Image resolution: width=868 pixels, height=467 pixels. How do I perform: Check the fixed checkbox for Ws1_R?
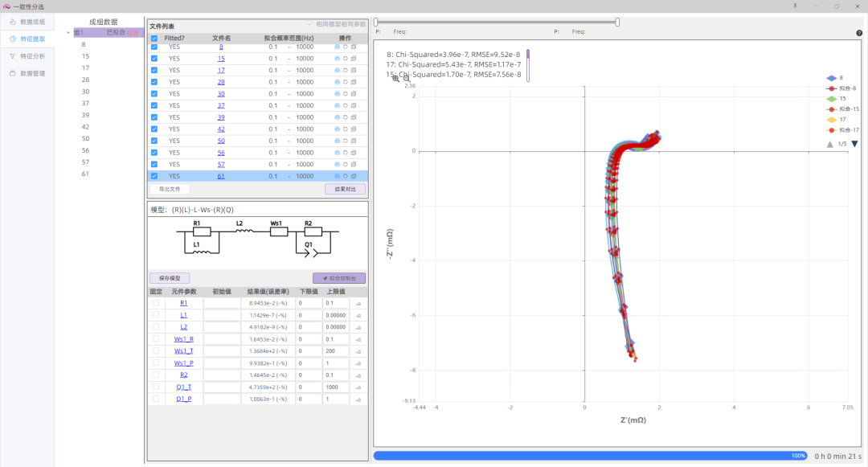tap(156, 339)
